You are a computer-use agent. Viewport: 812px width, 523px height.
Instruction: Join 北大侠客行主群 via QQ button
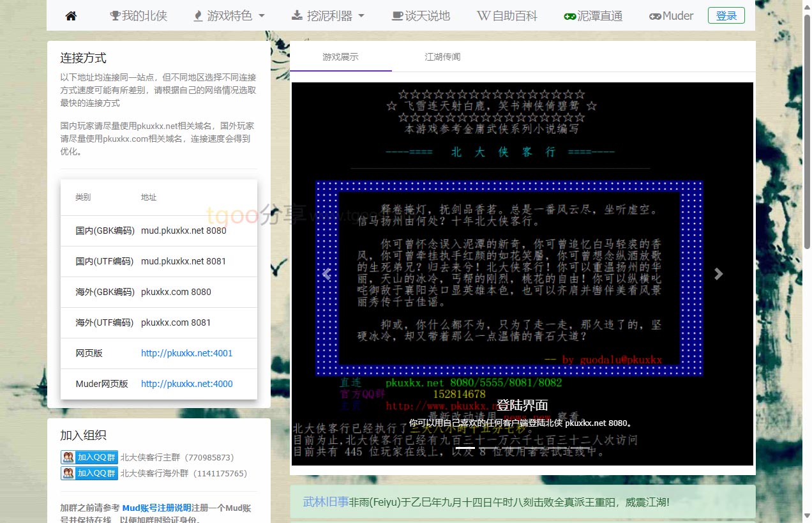click(89, 457)
